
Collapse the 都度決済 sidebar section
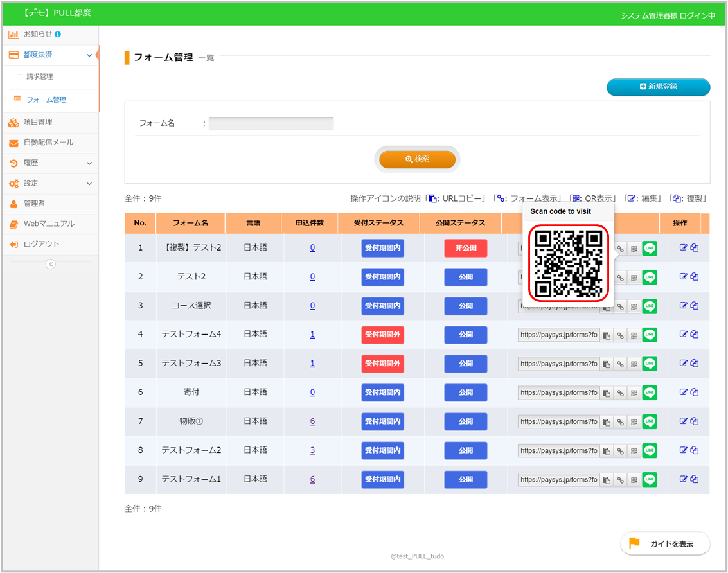coord(89,55)
